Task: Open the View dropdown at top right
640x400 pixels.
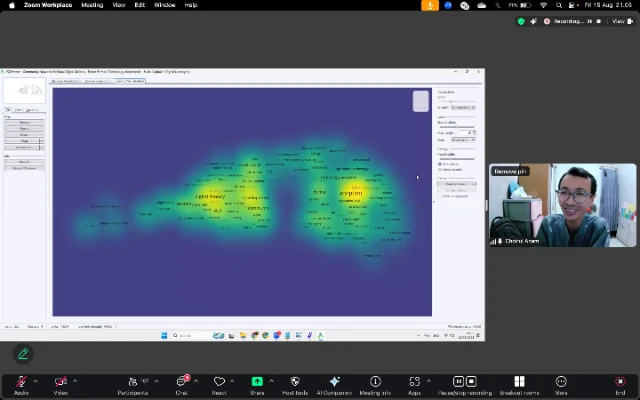Action: pyautogui.click(x=618, y=21)
